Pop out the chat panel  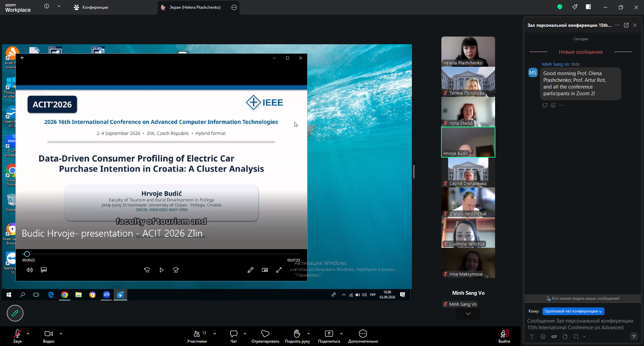click(x=626, y=25)
